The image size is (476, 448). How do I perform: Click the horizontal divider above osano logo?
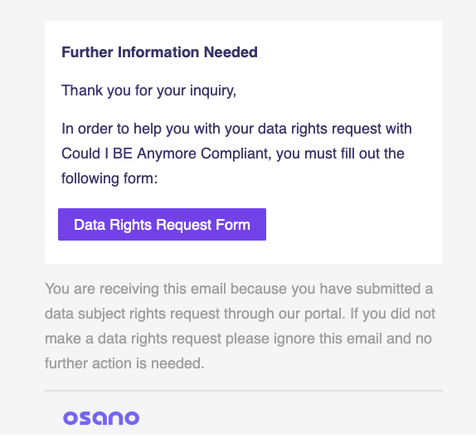pos(244,391)
